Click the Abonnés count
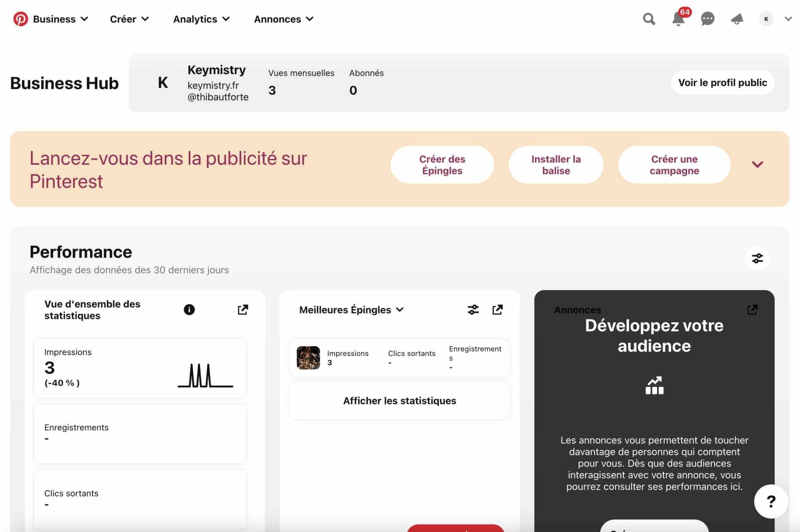 353,90
